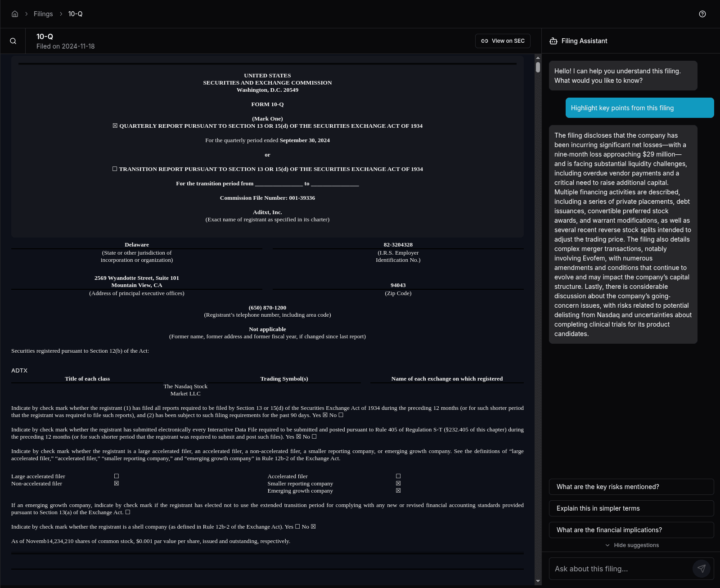This screenshot has width=720, height=588.
Task: Click the Large accelerated filer checkbox
Action: click(x=117, y=476)
